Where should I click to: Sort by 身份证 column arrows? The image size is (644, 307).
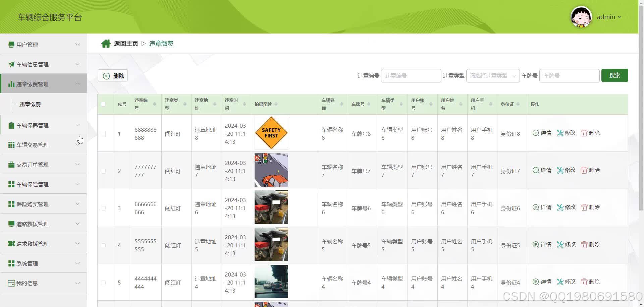point(518,104)
